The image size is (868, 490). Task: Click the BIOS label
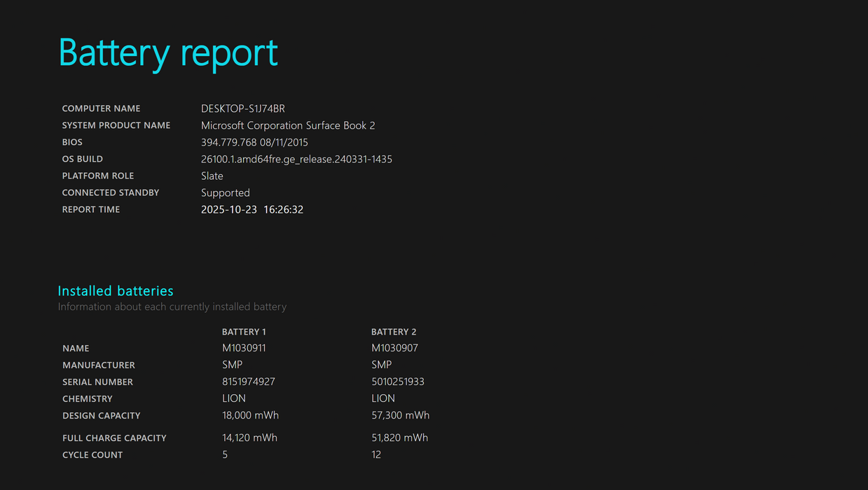point(72,142)
